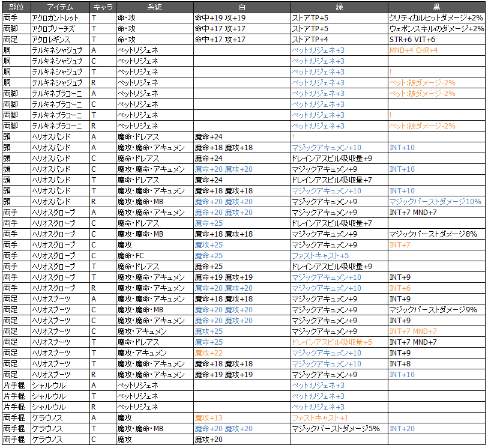The image size is (488, 448).
Task: Select the アクロガントレット item cell
Action: pos(60,18)
